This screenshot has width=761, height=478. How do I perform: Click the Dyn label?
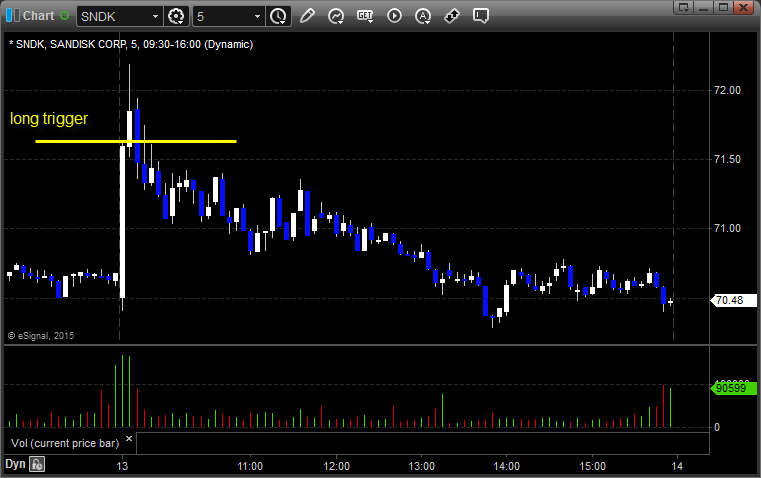(x=15, y=464)
